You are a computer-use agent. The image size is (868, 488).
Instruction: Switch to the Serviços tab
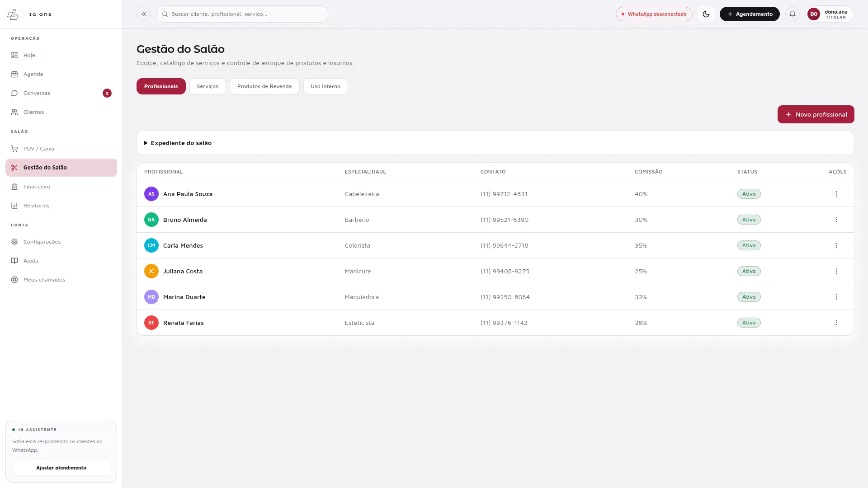(208, 86)
